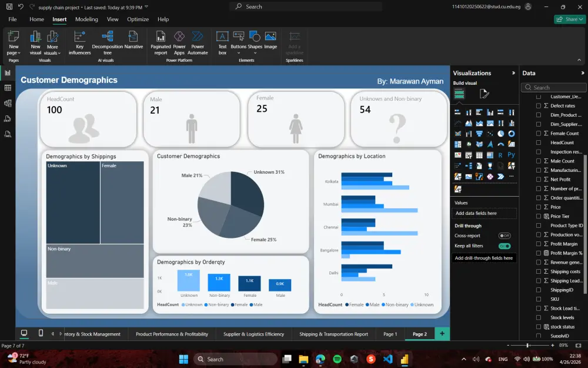Insert a Text box element

tap(222, 43)
